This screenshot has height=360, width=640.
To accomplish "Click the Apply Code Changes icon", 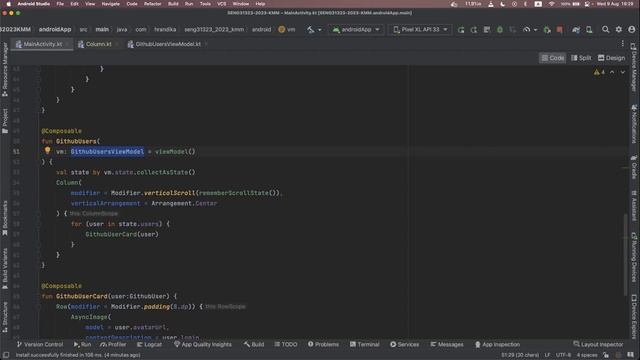I will coord(487,29).
